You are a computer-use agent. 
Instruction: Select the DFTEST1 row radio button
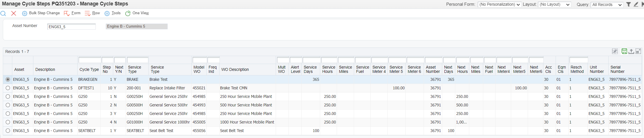[8, 88]
